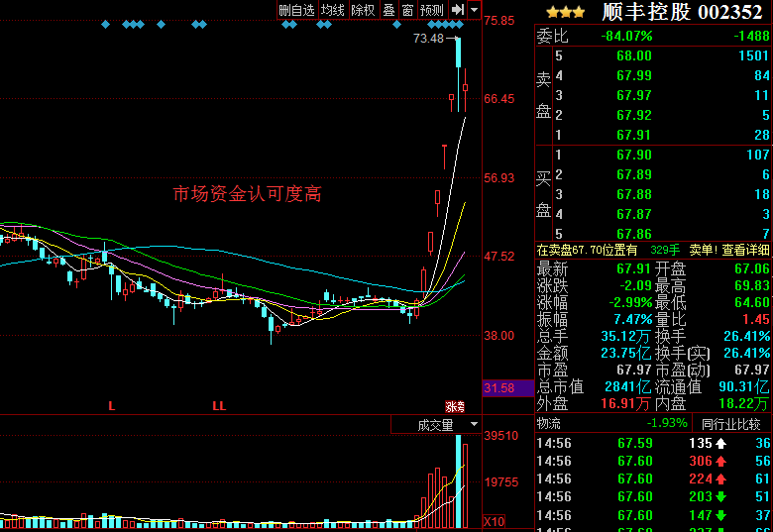The height and width of the screenshot is (532, 773).
Task: Click the 最低 value 64.60
Action: tap(752, 302)
